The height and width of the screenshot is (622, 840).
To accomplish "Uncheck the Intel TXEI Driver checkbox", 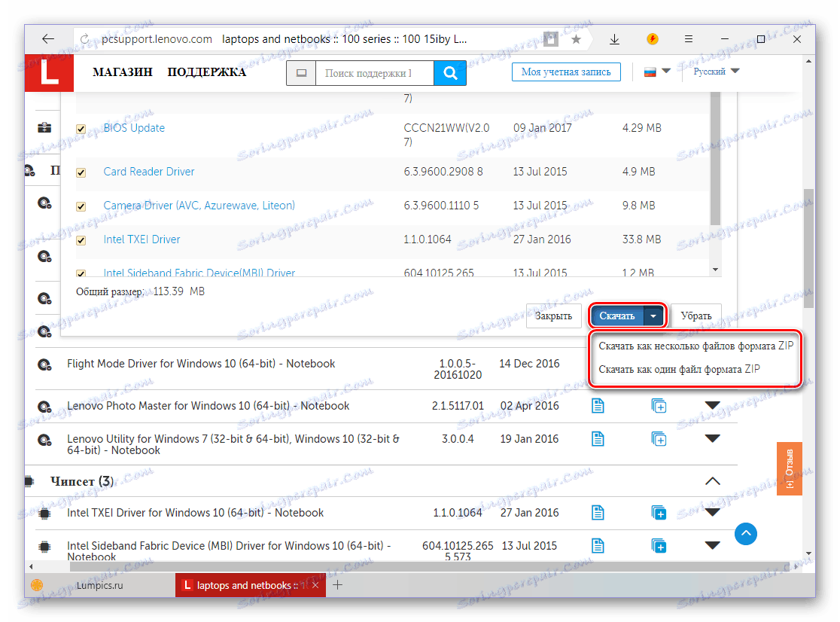I will pos(81,240).
